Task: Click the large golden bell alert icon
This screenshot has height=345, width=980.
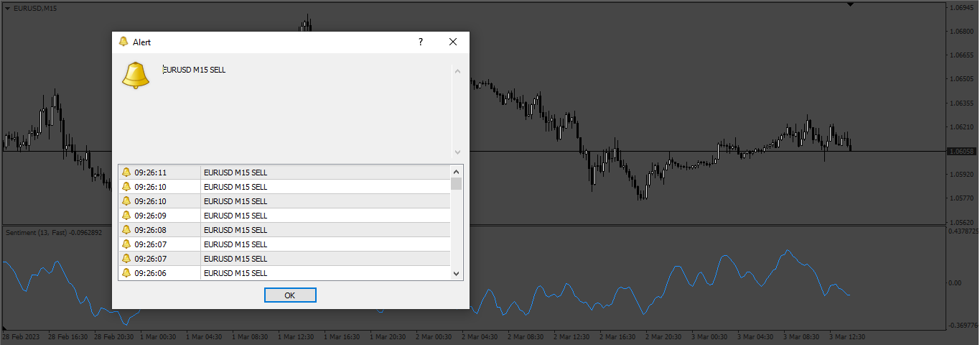Action: click(136, 75)
